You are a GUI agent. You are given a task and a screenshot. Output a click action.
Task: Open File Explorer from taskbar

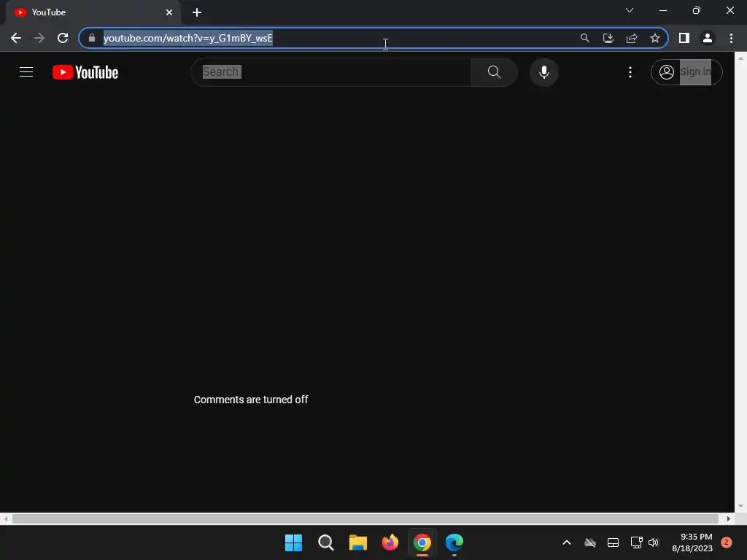(357, 542)
